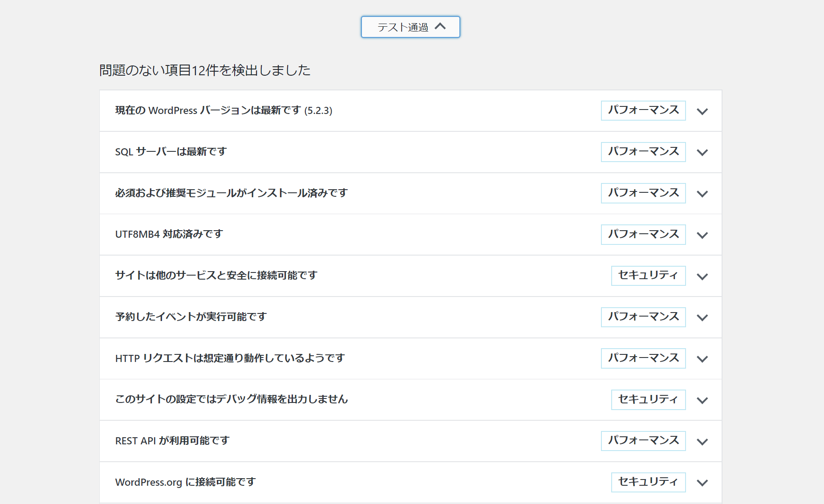The image size is (824, 504).
Task: Click セキュリティ badge on secure services row
Action: click(x=648, y=276)
